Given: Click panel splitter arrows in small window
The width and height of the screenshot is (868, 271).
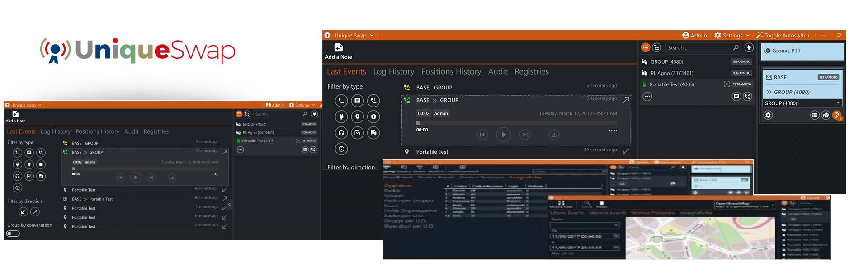Looking at the screenshot, I should (x=230, y=205).
